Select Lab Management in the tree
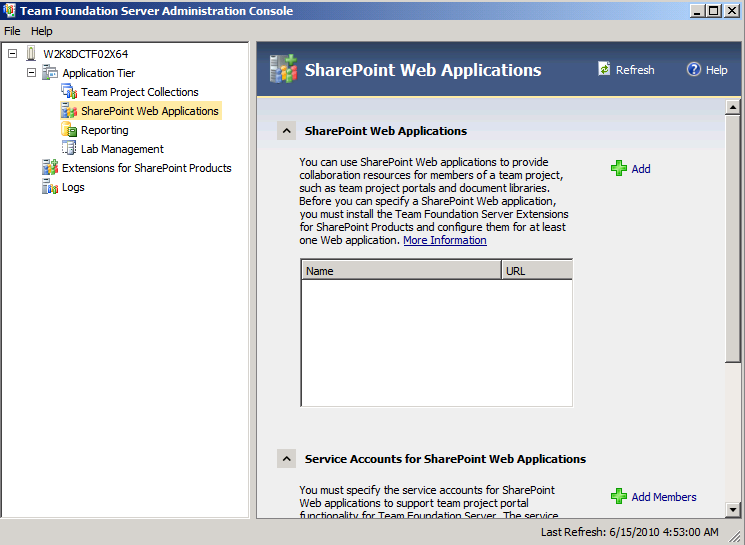745x545 pixels. (x=122, y=149)
